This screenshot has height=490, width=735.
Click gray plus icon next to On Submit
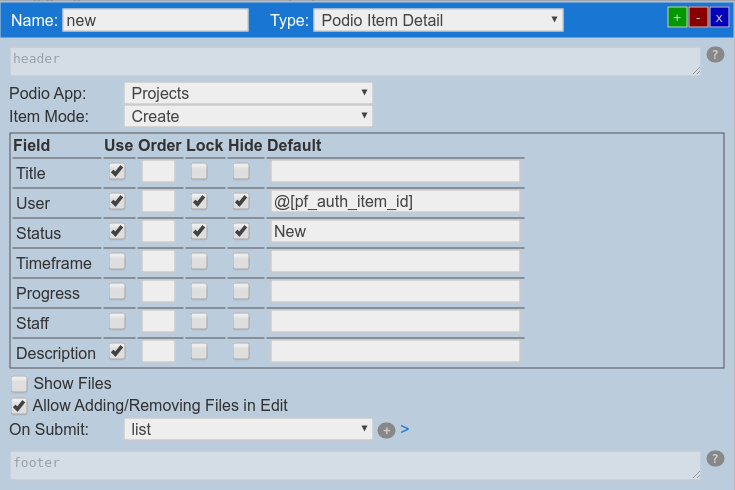click(386, 430)
